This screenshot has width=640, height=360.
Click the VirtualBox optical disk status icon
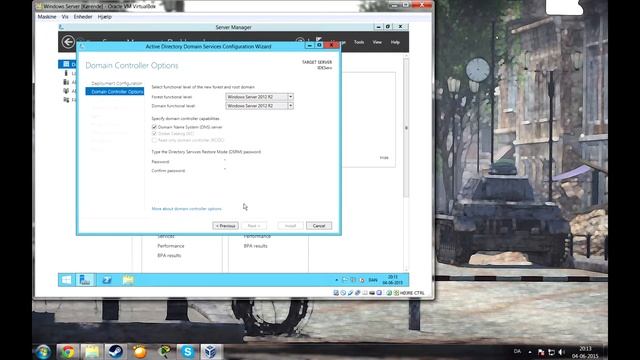[343, 293]
